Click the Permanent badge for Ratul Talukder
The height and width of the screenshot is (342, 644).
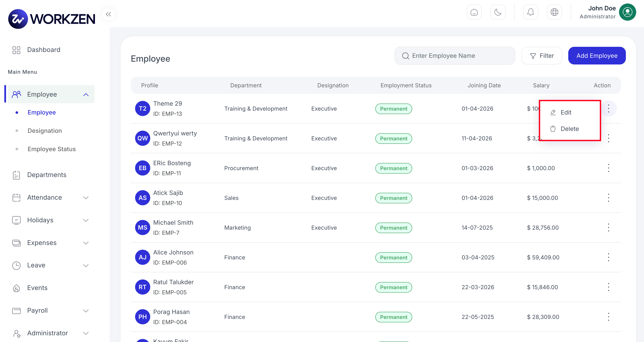[x=393, y=287]
